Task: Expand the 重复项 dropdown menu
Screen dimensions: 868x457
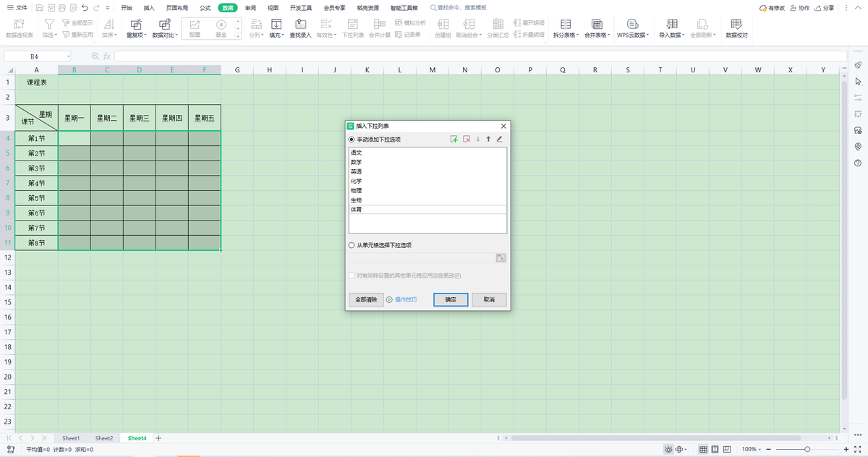Action: [x=136, y=35]
